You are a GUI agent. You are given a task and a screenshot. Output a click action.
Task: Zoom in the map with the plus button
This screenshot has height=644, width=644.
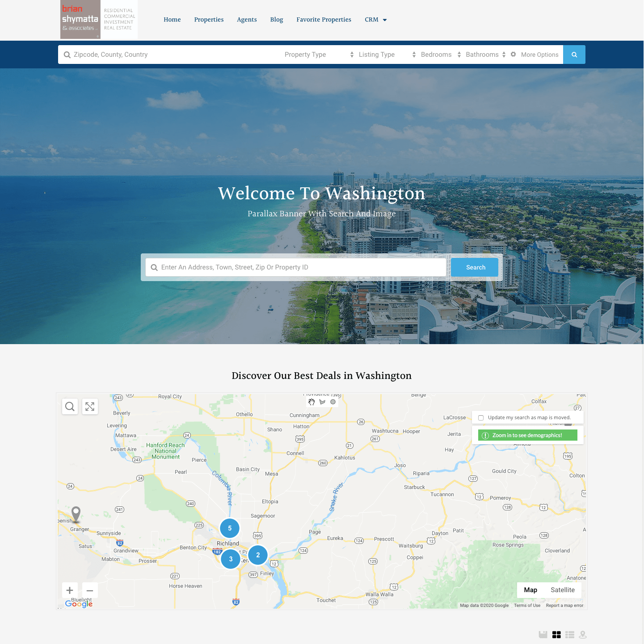70,590
